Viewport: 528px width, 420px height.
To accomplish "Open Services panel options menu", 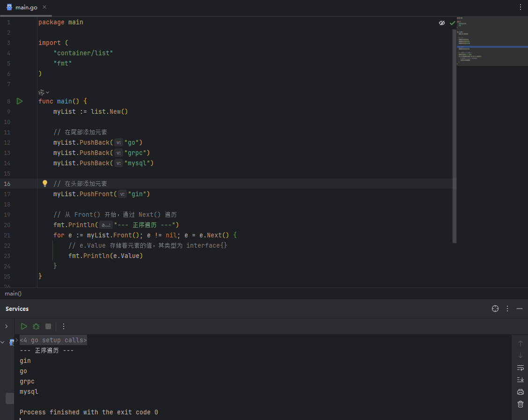I will tap(507, 309).
